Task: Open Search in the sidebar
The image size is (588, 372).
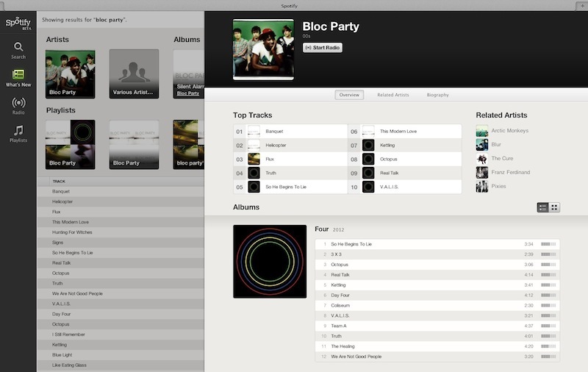Action: coord(18,50)
